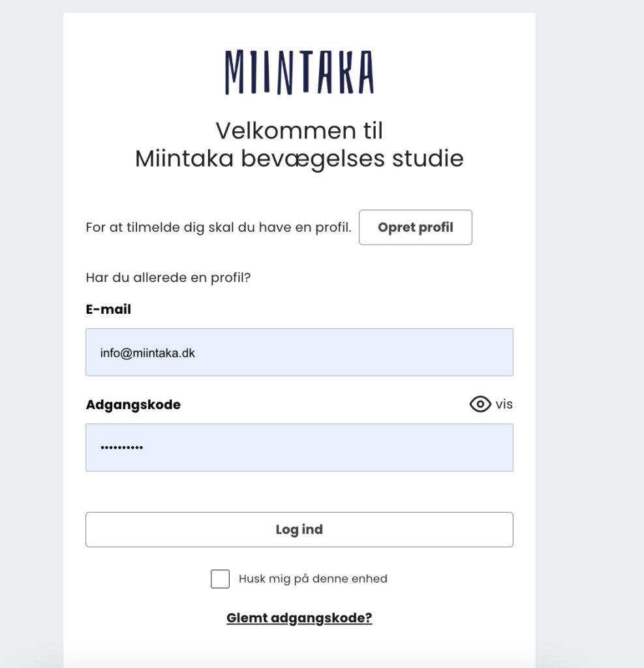Click the "vis" text beside the eye
Viewport: 644px width, 668px height.
pos(504,404)
